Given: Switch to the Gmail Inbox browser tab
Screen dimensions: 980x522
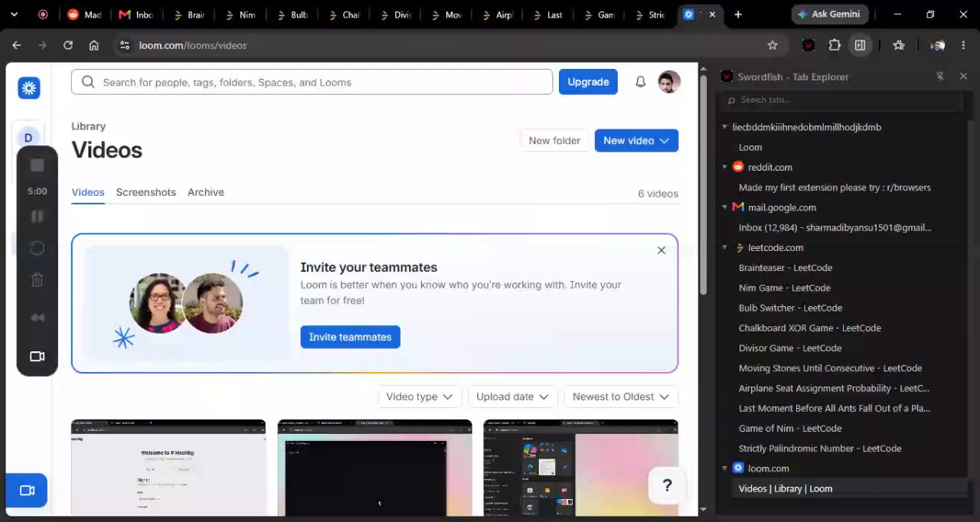Looking at the screenshot, I should (x=136, y=15).
